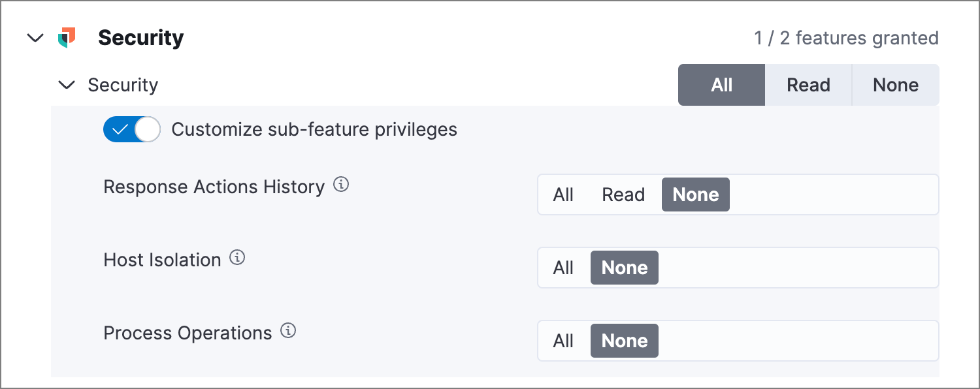
Task: Select None privilege for the Security feature
Action: coord(895,84)
